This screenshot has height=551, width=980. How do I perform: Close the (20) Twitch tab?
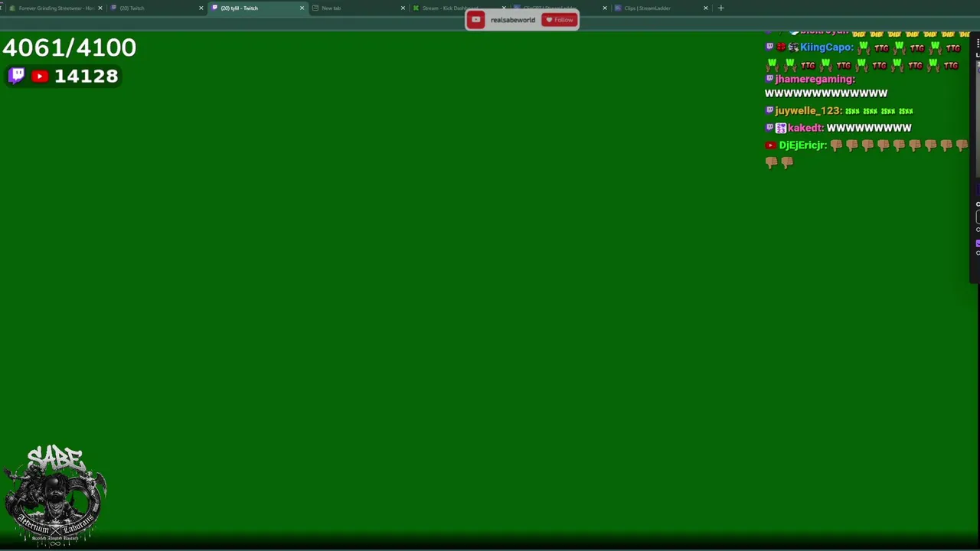[201, 8]
